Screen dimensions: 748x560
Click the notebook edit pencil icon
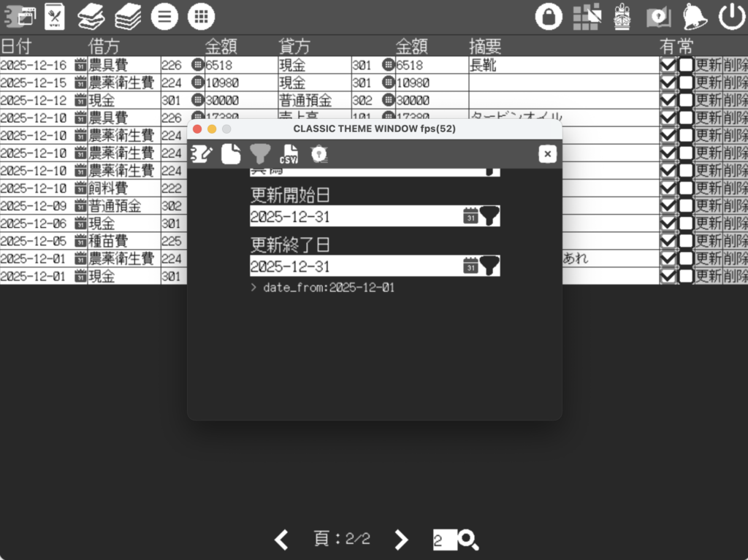click(x=201, y=153)
